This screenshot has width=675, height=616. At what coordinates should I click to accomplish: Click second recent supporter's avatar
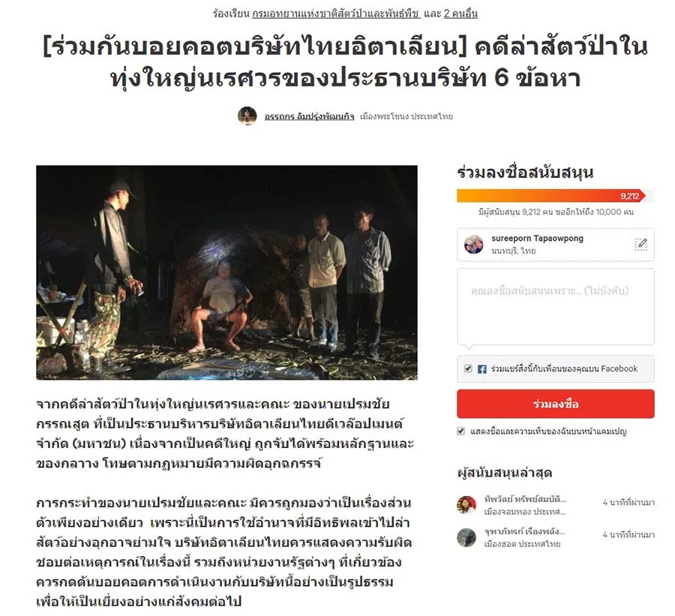466,537
